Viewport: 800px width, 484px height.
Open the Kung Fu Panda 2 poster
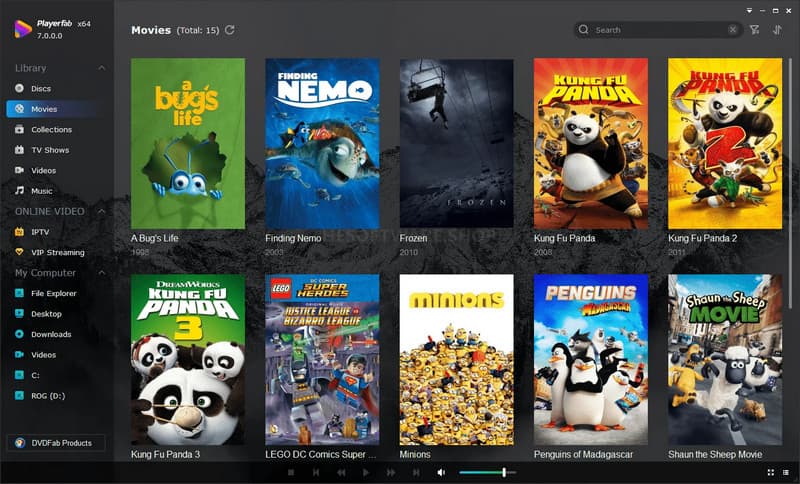coord(725,143)
